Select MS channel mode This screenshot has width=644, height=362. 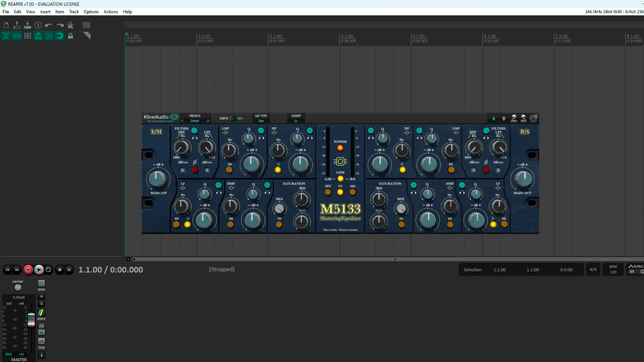[x=353, y=192]
